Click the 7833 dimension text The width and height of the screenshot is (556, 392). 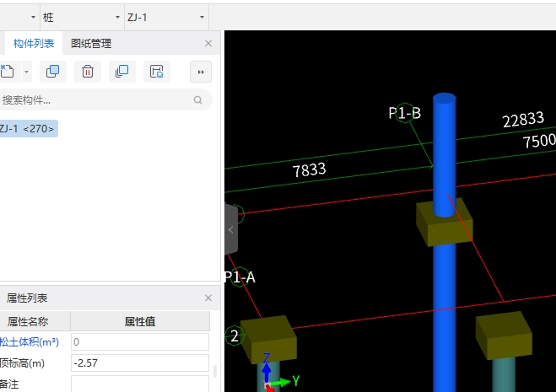[x=309, y=169]
